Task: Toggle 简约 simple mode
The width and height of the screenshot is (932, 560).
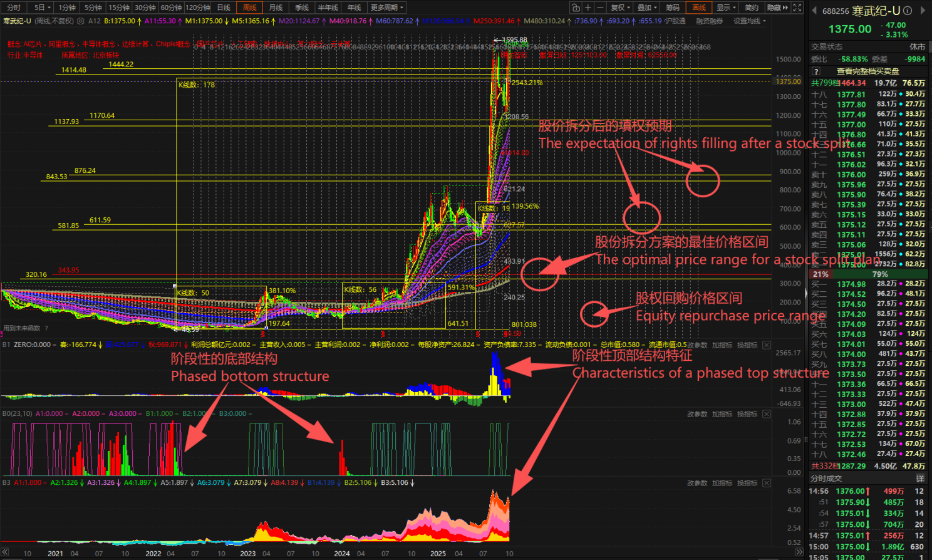Action: [752, 8]
